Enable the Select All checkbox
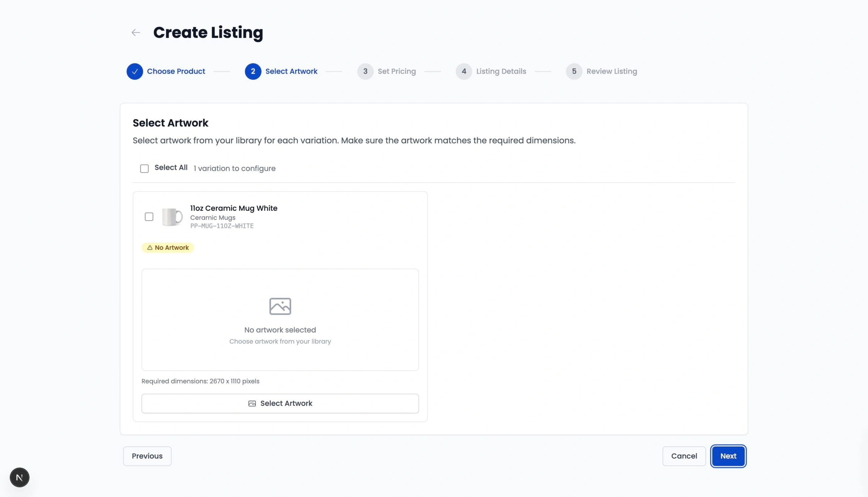 144,168
